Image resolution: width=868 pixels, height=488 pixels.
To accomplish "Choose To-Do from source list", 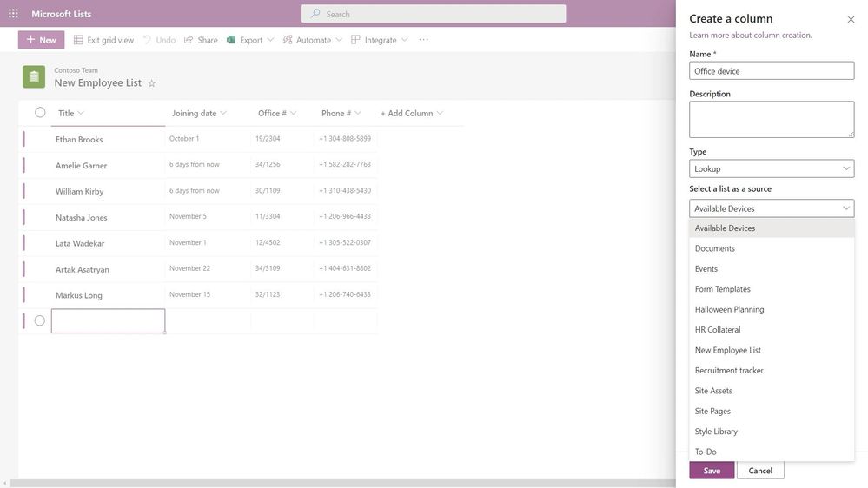I will point(772,452).
